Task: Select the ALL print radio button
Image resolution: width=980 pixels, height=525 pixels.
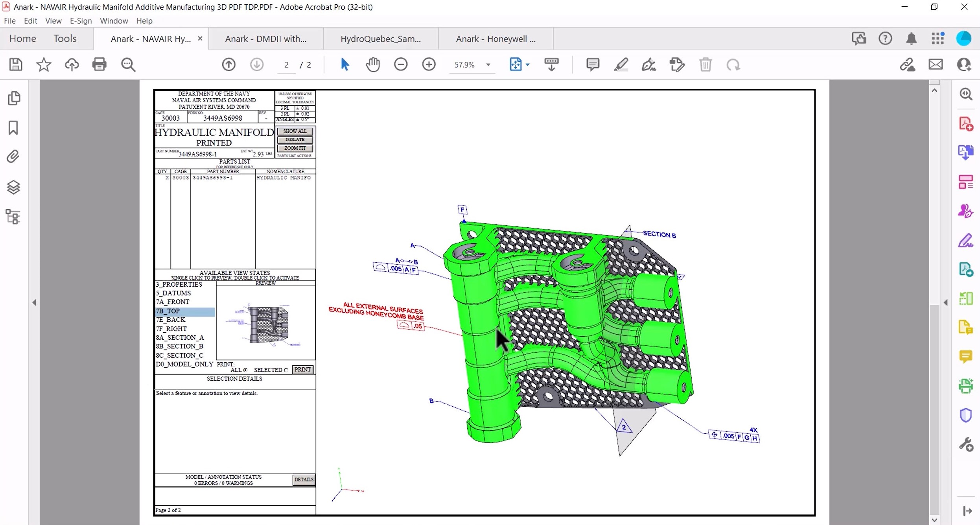Action: pos(245,370)
